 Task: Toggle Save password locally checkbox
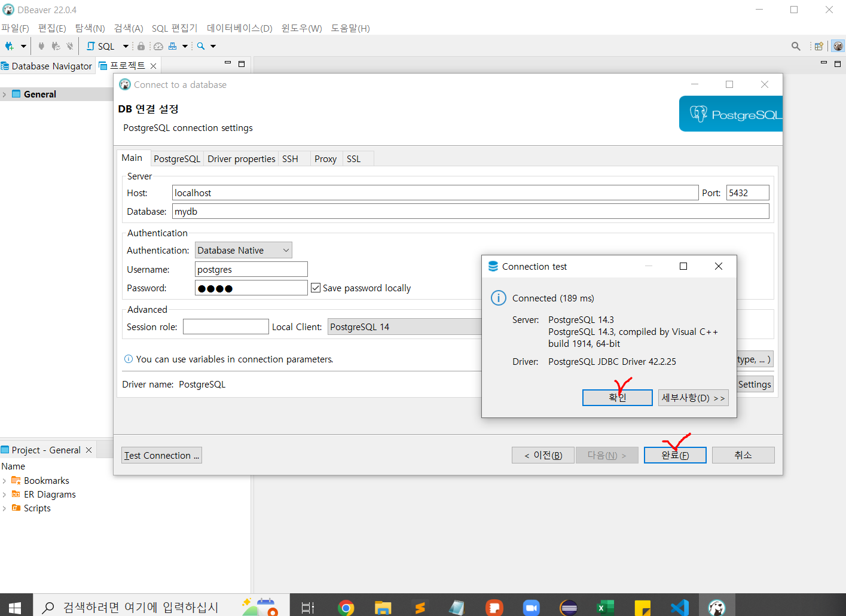[316, 288]
